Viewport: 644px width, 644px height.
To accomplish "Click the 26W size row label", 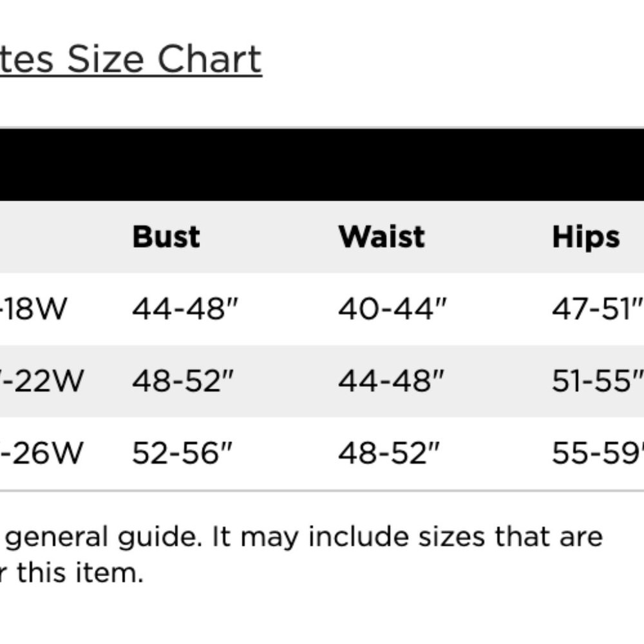I will pos(41,453).
